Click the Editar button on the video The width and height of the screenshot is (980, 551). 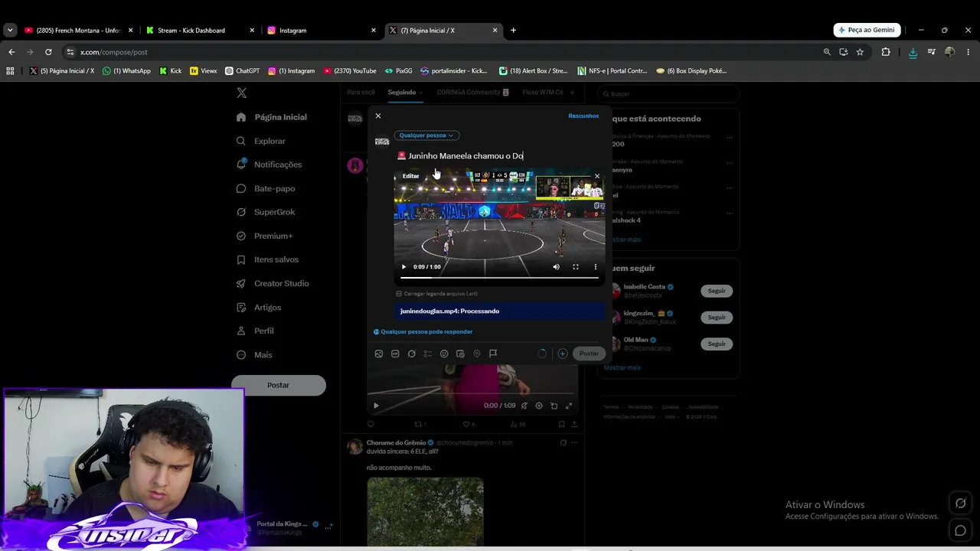(x=411, y=176)
